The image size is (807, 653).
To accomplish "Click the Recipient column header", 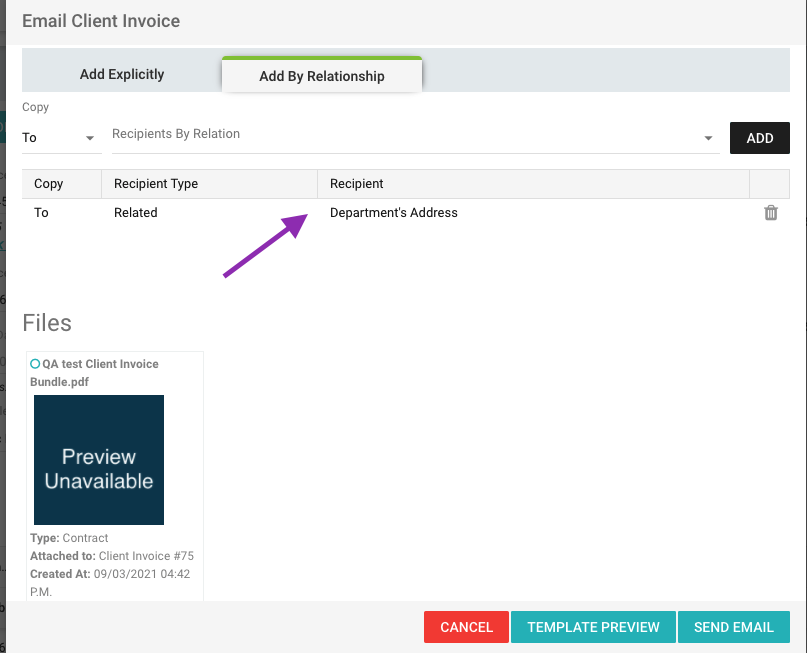I will tap(357, 184).
